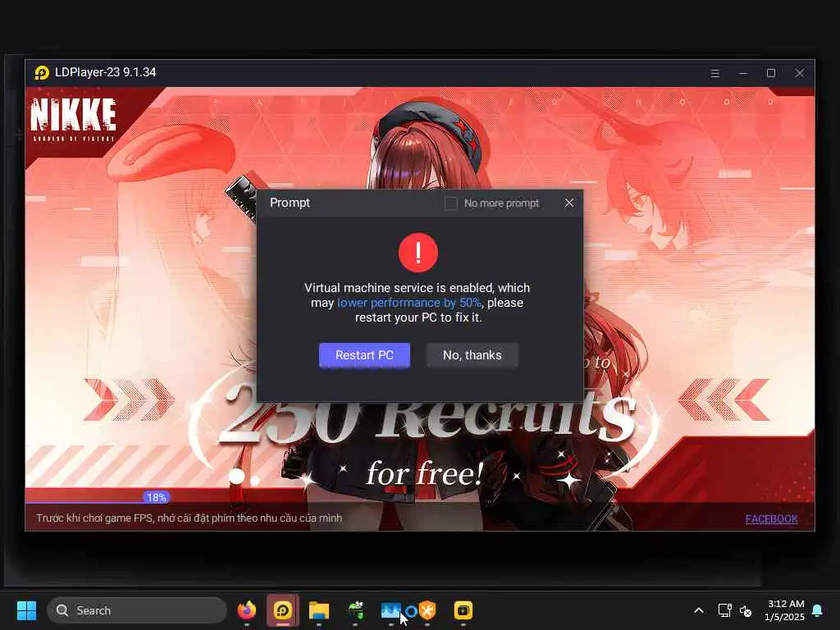Screen dimensions: 840x630
Task: Open the Windows Start menu
Action: pyautogui.click(x=26, y=610)
